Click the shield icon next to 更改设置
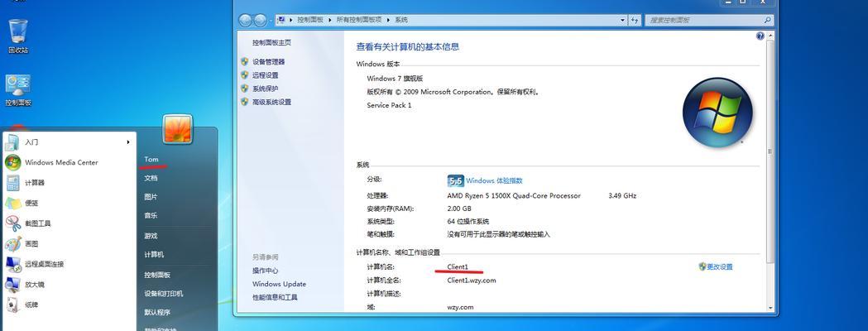The width and height of the screenshot is (868, 331). [x=703, y=266]
